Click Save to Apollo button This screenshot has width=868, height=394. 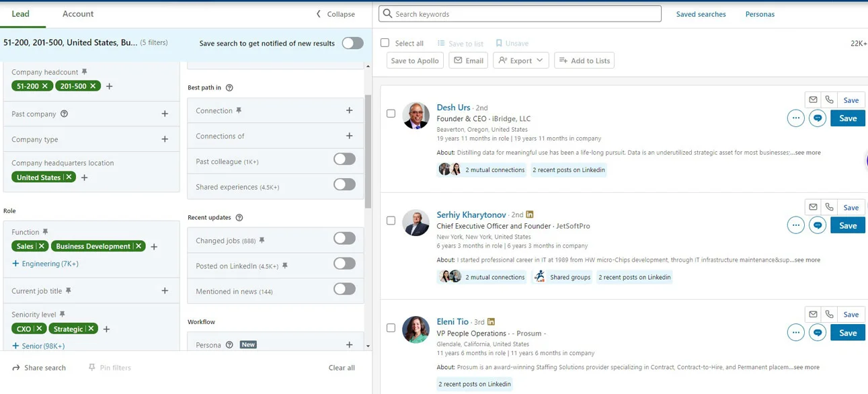tap(415, 61)
